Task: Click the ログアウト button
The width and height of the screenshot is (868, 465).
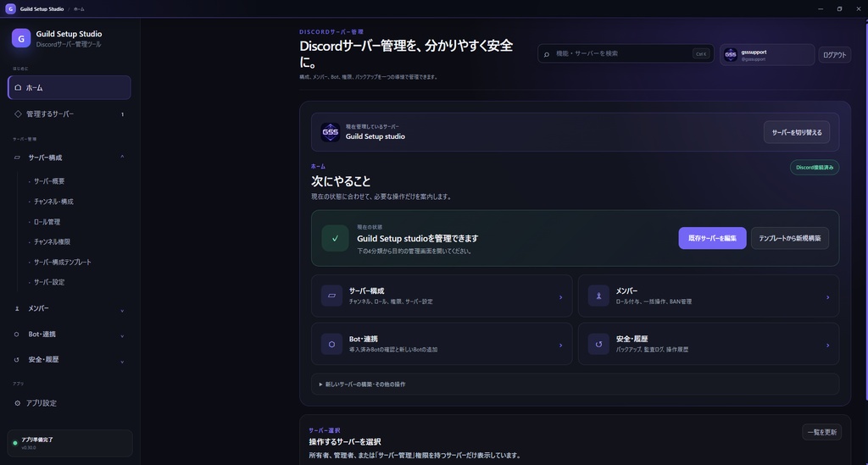Action: tap(834, 55)
